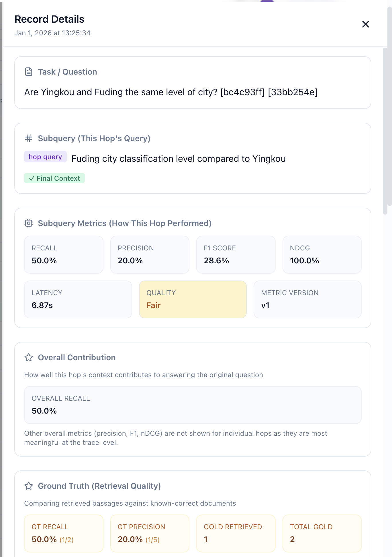Click the vertical scrollbar on the right edge
This screenshot has height=557, width=392.
385,132
